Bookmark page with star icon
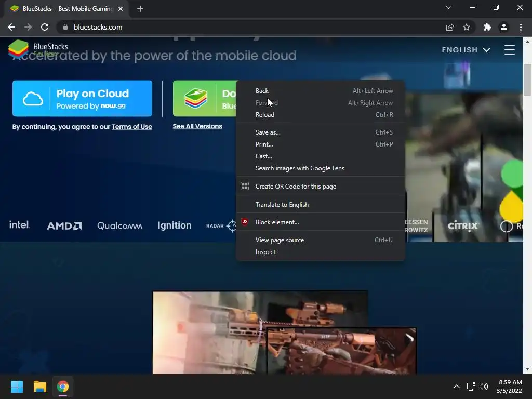This screenshot has height=399, width=532. [x=467, y=27]
